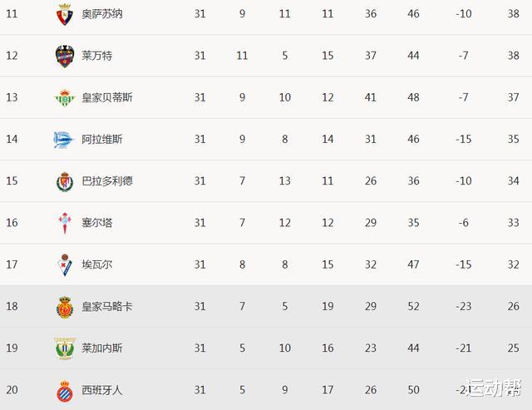The height and width of the screenshot is (410, 532).
Task: Click the Levante club crest icon
Action: coord(65,56)
